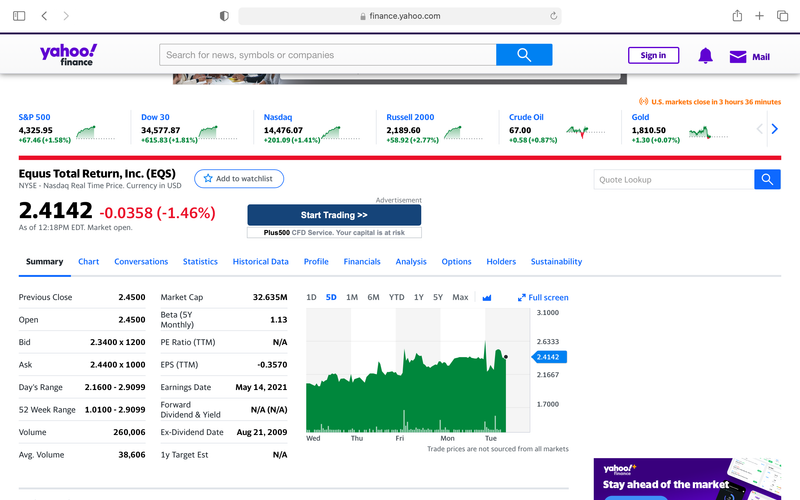Open the Historical Data tab
The image size is (800, 500).
click(260, 261)
